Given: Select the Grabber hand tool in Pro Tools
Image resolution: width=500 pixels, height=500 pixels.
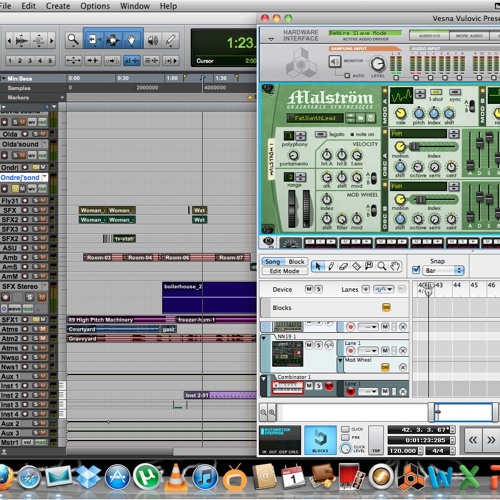Looking at the screenshot, I should click(x=132, y=40).
